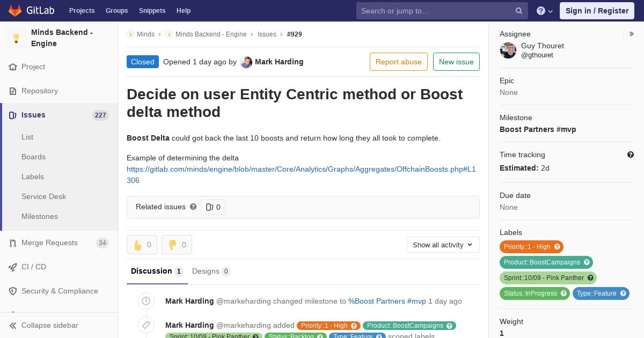Click the GitLab fox logo
Image resolution: width=644 pixels, height=338 pixels.
click(15, 10)
